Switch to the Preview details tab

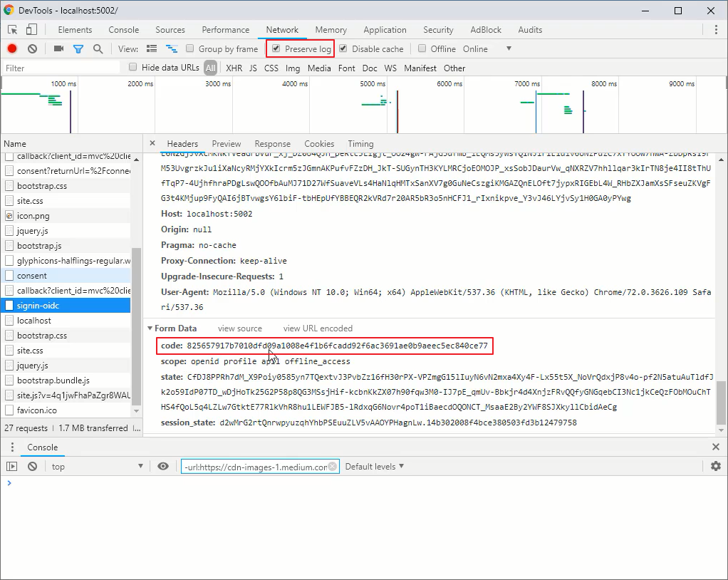226,143
